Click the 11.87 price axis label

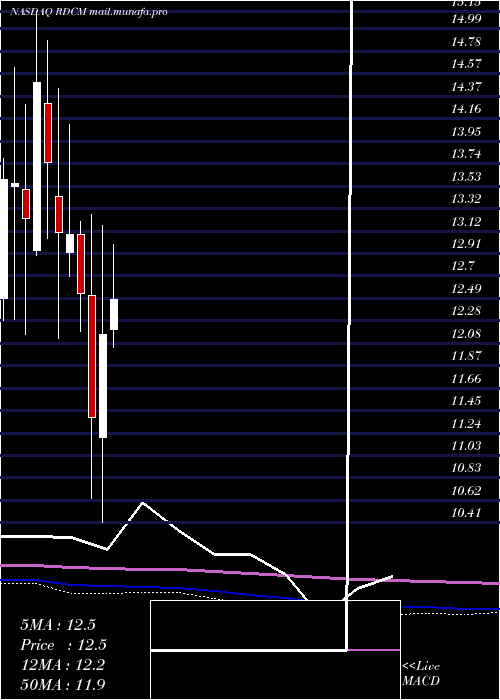pos(466,356)
